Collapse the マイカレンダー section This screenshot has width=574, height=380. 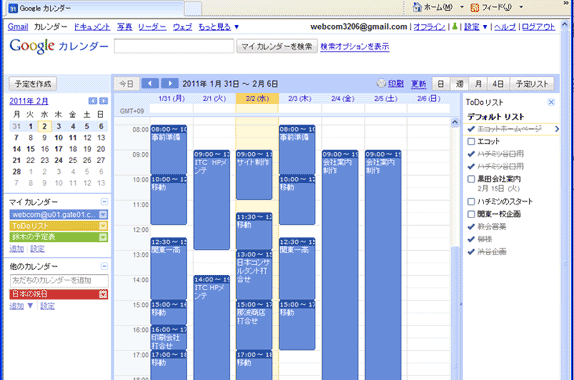point(104,202)
